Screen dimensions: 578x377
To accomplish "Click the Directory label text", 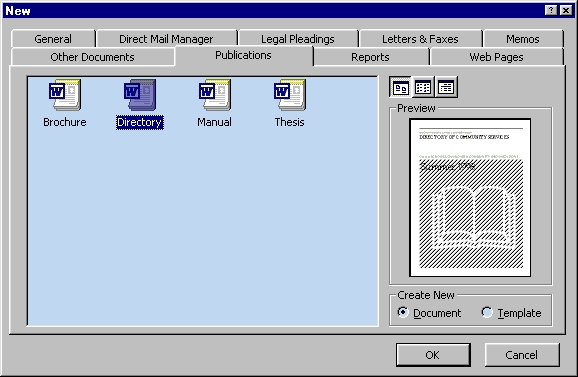I will tap(140, 122).
